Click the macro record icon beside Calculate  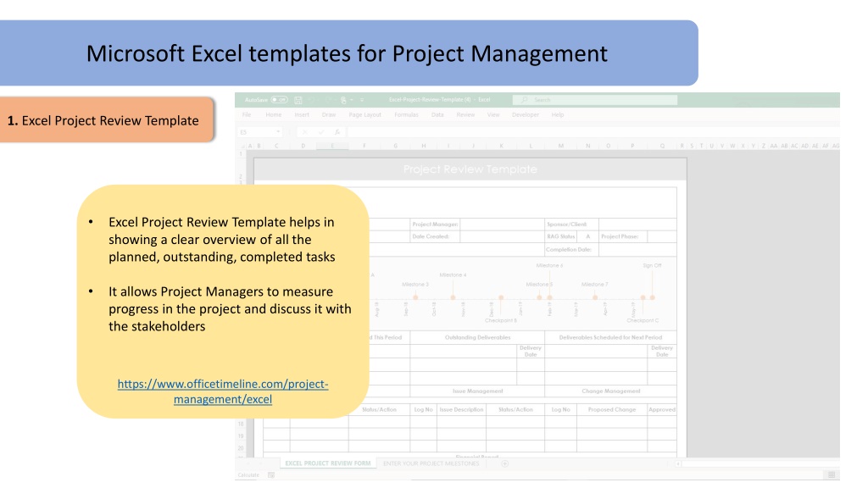(271, 475)
